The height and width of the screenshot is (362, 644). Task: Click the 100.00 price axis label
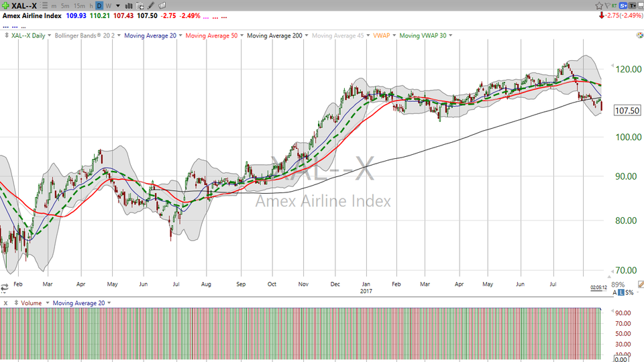(629, 137)
